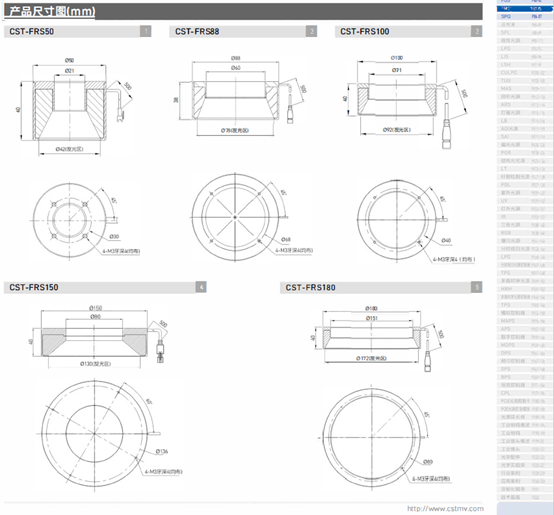Open the CPL entry in the sidebar index
The width and height of the screenshot is (554, 515).
[524, 393]
